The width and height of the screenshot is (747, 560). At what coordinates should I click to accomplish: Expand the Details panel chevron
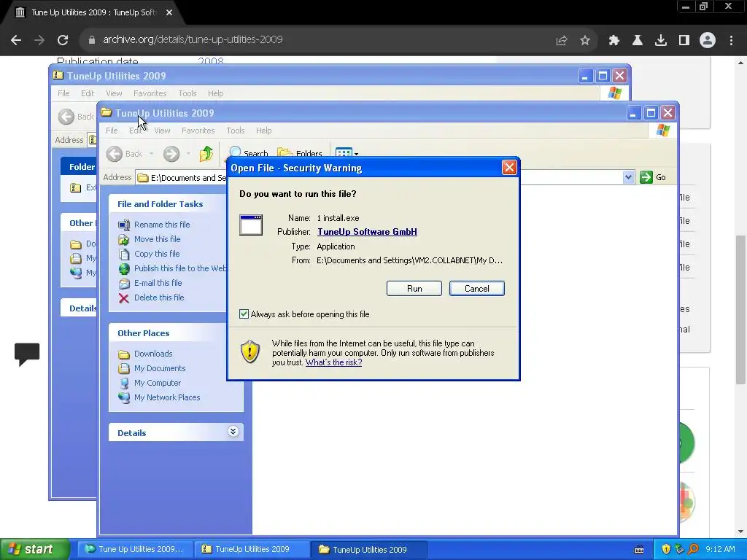tap(233, 432)
